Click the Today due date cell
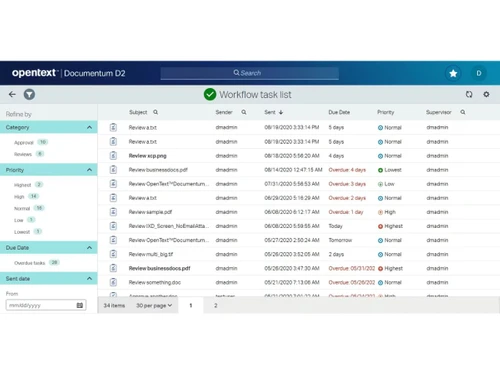This screenshot has width=500, height=375. click(335, 226)
